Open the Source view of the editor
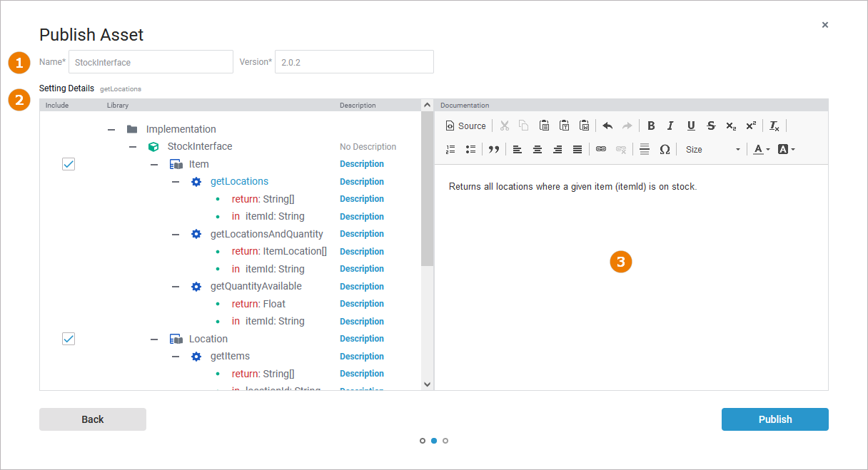Image resolution: width=868 pixels, height=470 pixels. pos(465,126)
